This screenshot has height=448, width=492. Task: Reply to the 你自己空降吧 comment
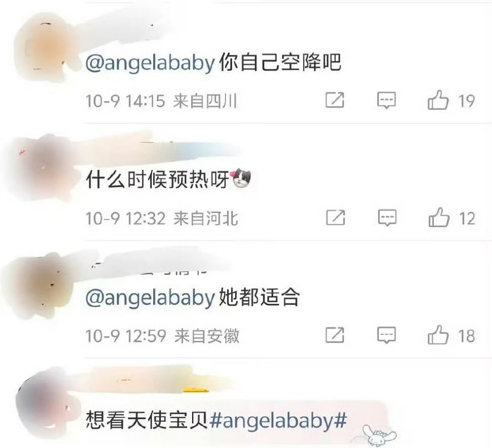(x=386, y=100)
